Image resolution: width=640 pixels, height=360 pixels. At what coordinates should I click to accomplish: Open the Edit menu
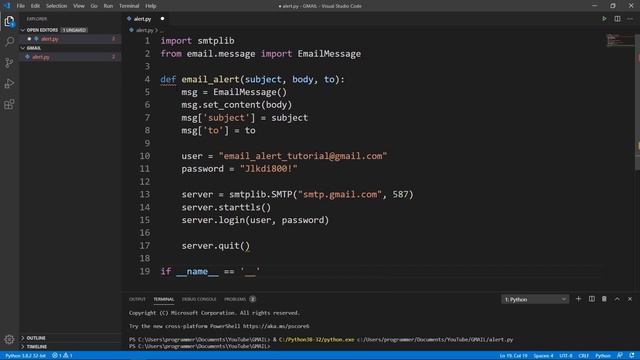click(35, 6)
